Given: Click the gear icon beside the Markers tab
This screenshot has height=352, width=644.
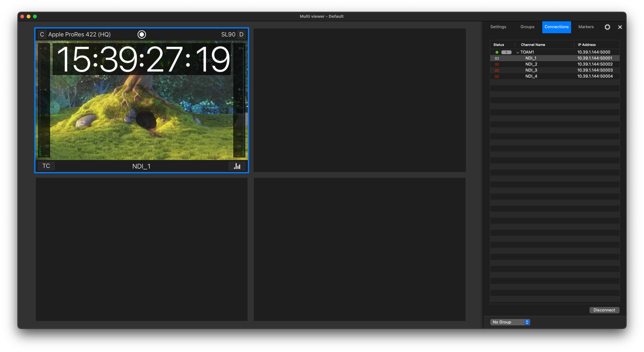Looking at the screenshot, I should pyautogui.click(x=607, y=27).
